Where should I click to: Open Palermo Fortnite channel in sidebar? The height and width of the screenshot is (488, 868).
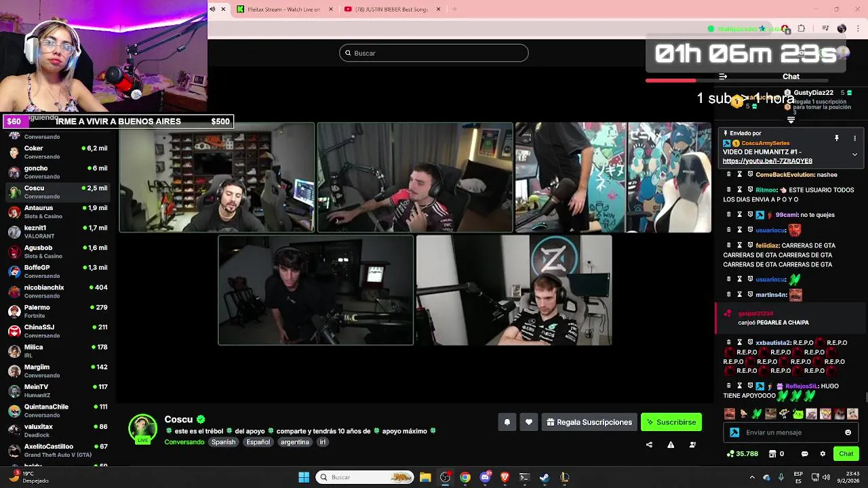coord(58,311)
